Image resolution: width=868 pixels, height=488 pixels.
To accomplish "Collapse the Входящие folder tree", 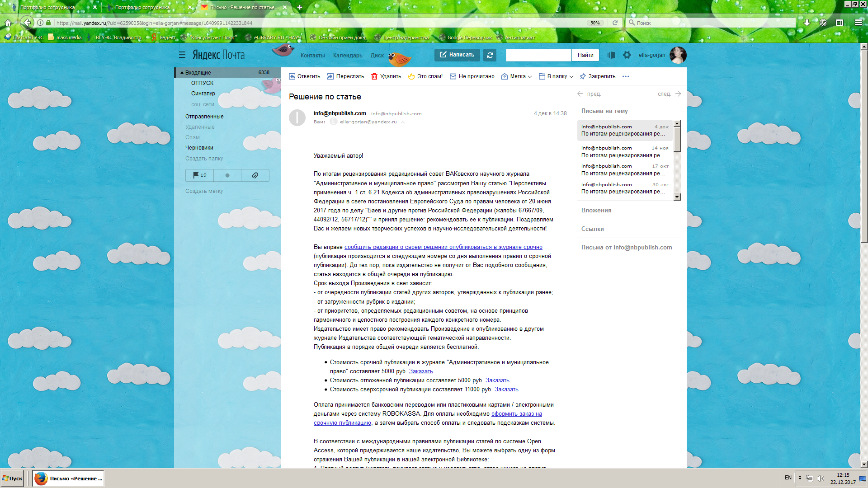I will [182, 72].
